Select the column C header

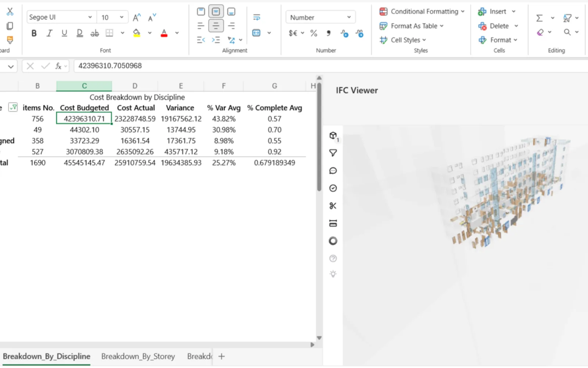click(84, 86)
